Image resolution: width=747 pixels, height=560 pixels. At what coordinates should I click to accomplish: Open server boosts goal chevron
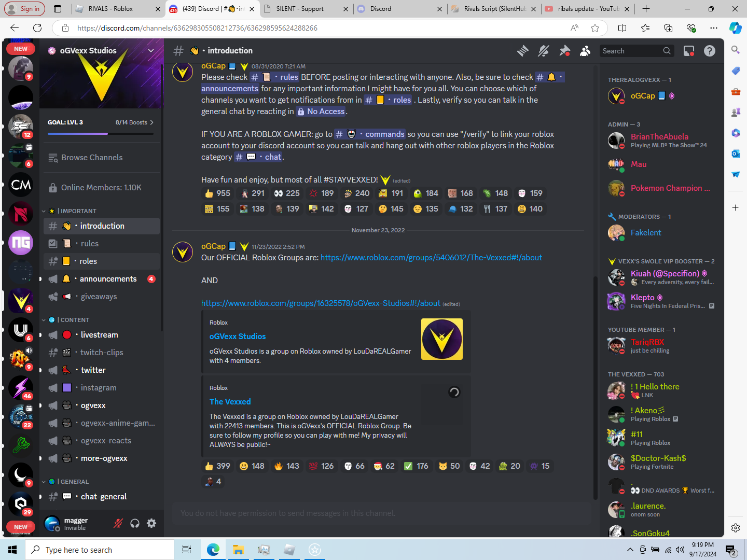151,122
